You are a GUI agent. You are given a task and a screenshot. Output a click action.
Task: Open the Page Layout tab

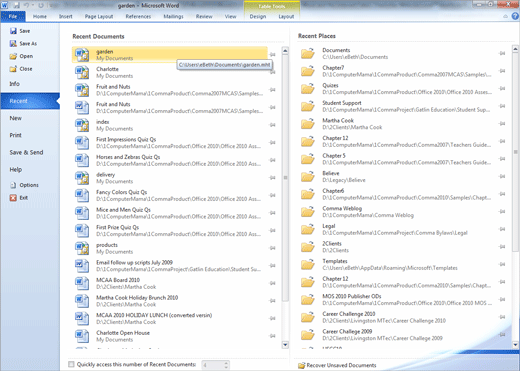point(99,16)
